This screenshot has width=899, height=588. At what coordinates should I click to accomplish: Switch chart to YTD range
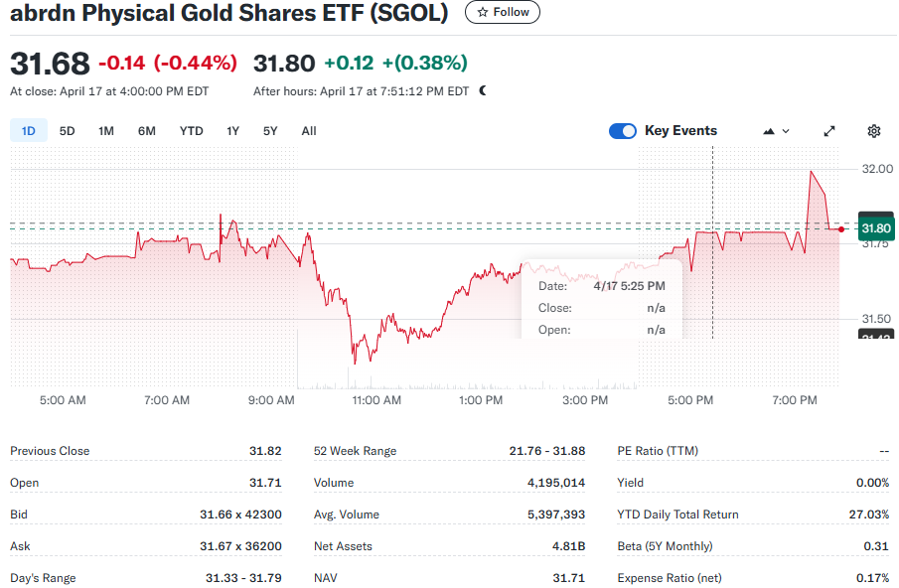click(x=191, y=131)
